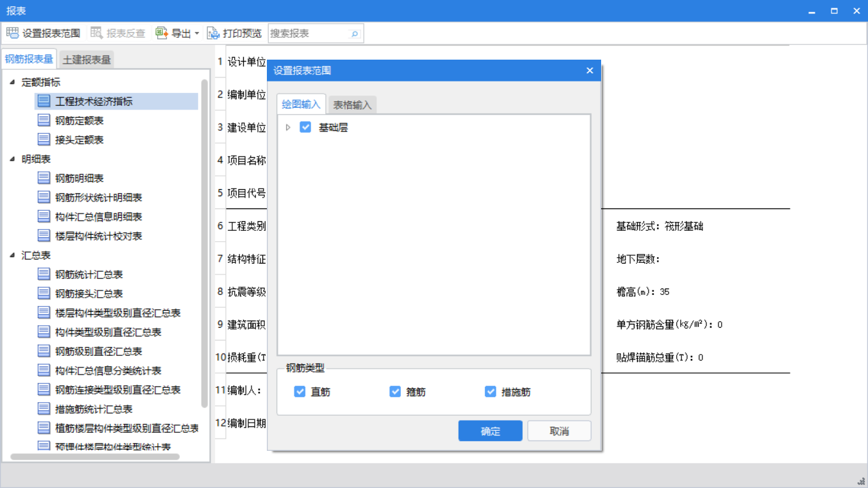Image resolution: width=868 pixels, height=488 pixels.
Task: Click the report icon beside 楼层构件类型级别直径汇总表
Action: tap(44, 312)
